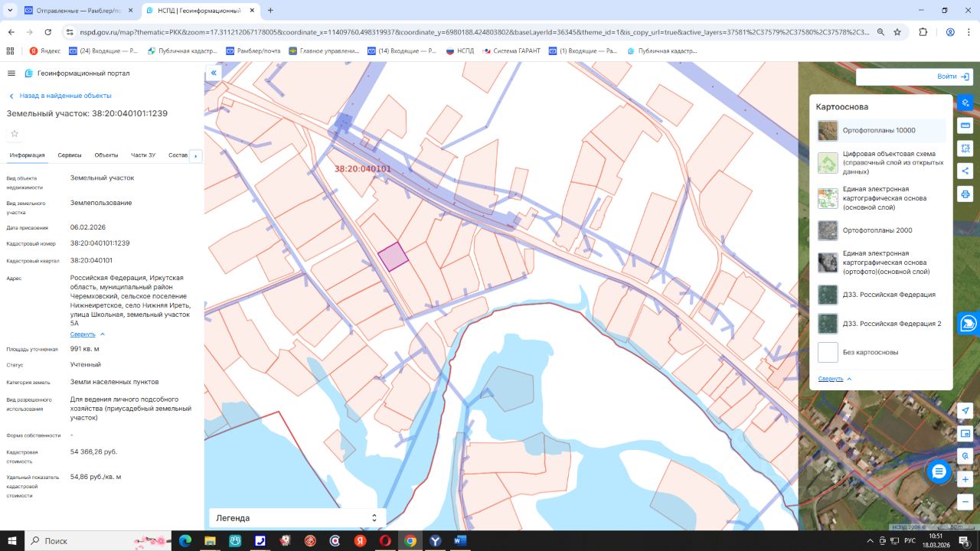Locate my position on the map
980x551 pixels.
tap(965, 411)
